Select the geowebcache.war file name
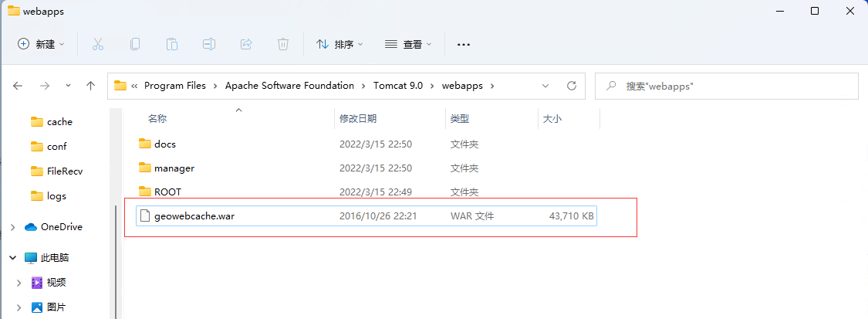Viewport: 868px width, 319px height. coord(195,216)
